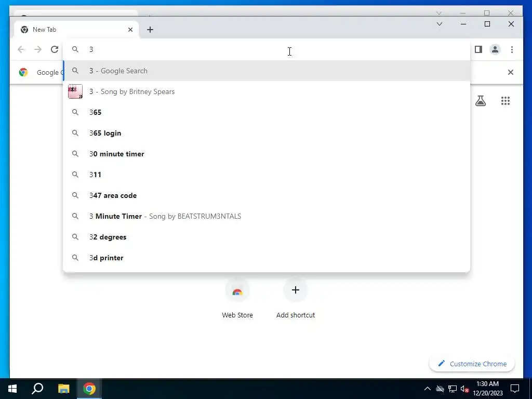Click the Customize Chrome button
The image size is (532, 399).
pos(472,364)
